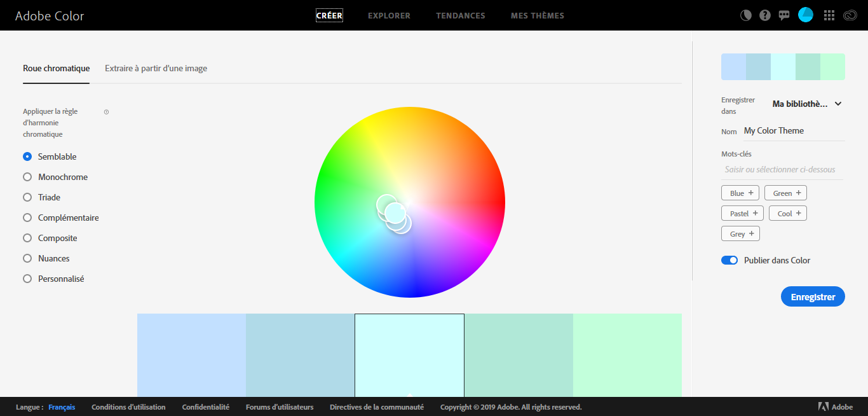
Task: Disable Publier dans Color
Action: (729, 260)
